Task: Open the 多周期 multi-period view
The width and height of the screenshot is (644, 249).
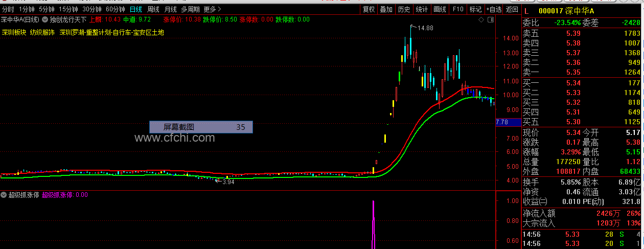Action: [190, 9]
